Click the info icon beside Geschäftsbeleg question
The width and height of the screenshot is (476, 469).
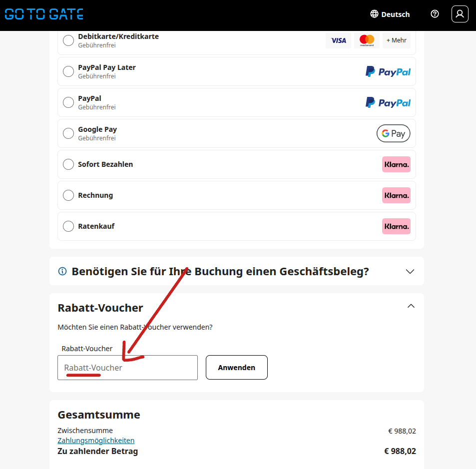(62, 271)
